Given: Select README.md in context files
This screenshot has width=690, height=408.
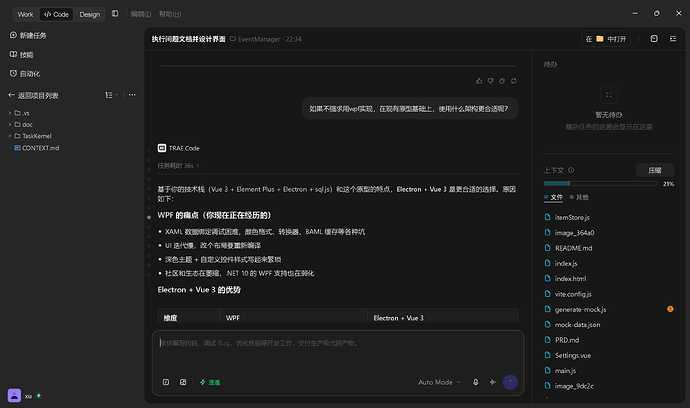Looking at the screenshot, I should pos(573,248).
